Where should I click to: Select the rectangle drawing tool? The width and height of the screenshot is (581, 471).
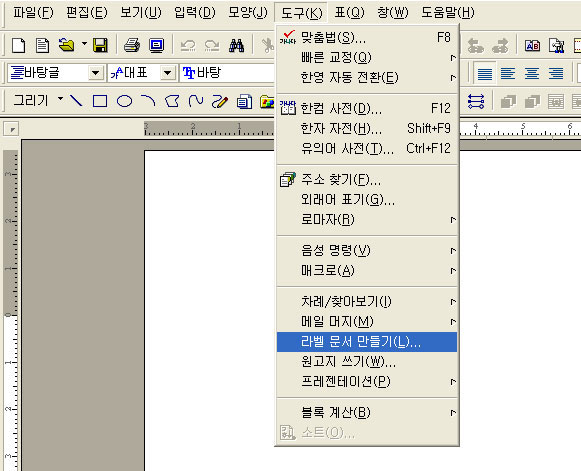[100, 101]
